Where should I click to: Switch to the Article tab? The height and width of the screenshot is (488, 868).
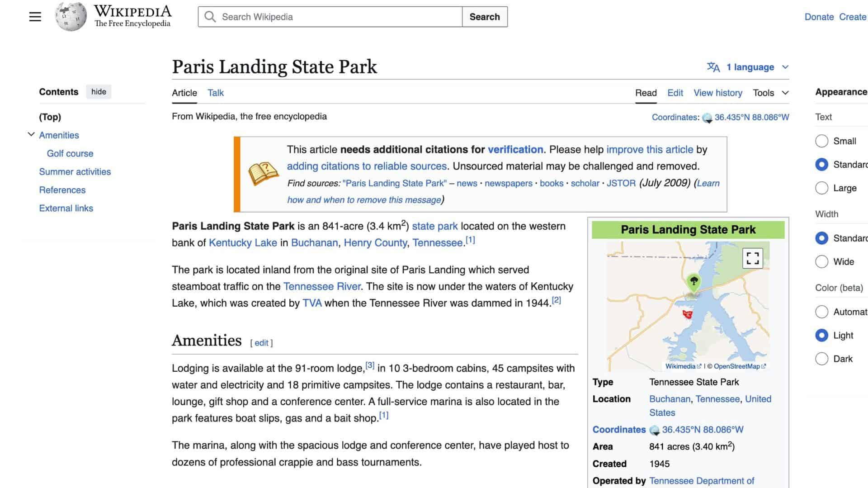[x=184, y=93]
